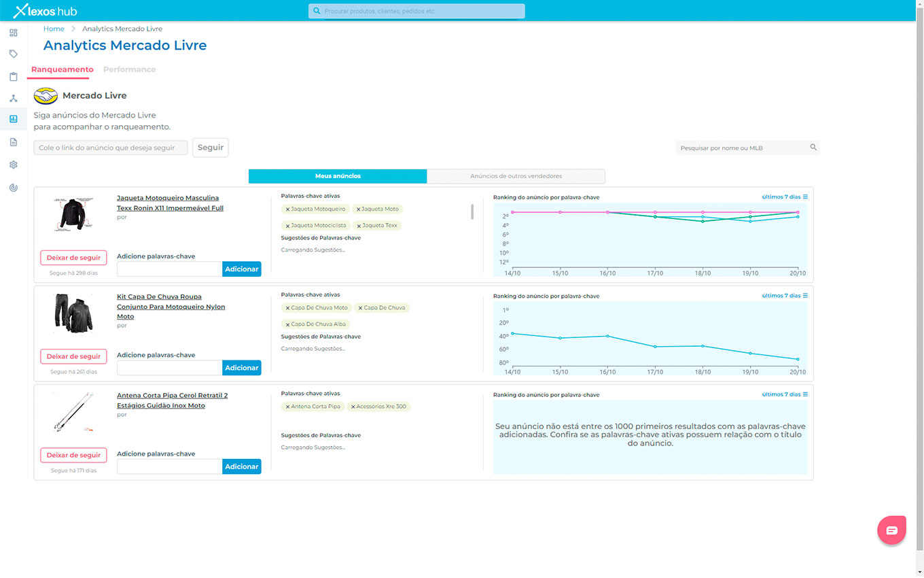Screen dimensions: 924x578
Task: Select the Ranqueamento tab
Action: coord(62,69)
